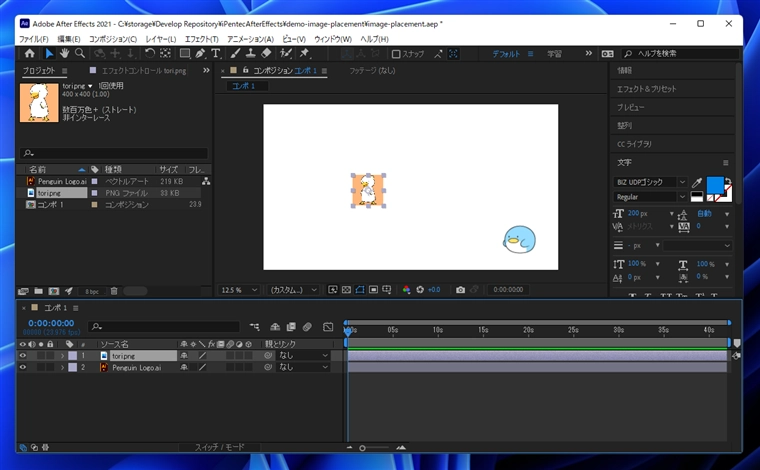This screenshot has width=760, height=470.
Task: Select the Brush tool
Action: pyautogui.click(x=236, y=54)
